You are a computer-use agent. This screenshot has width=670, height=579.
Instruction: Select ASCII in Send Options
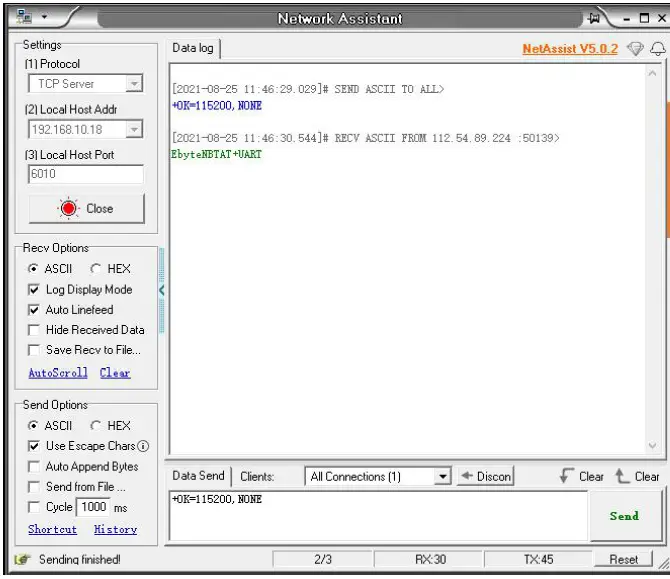[50, 426]
